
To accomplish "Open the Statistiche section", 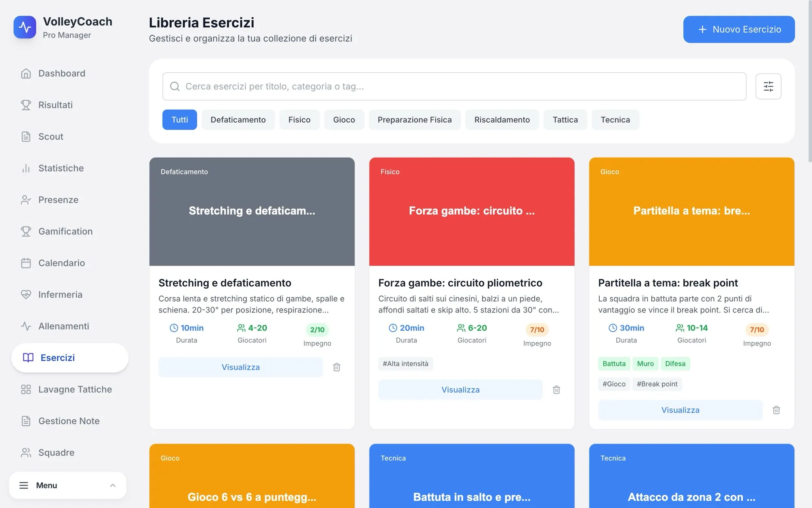I will [x=70, y=168].
